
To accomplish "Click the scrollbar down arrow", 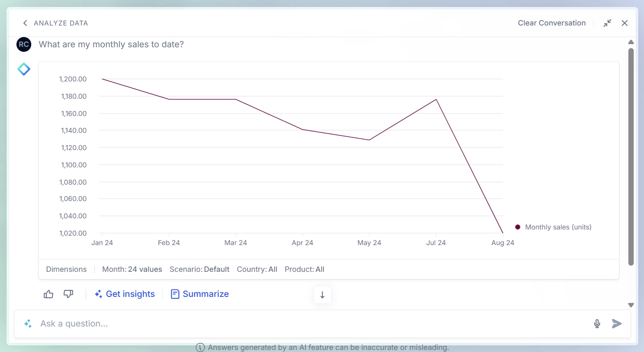I will (631, 305).
